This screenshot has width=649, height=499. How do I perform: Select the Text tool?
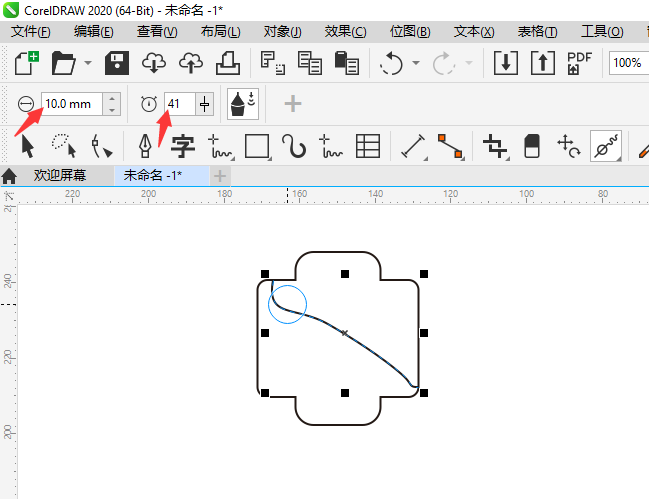pos(182,147)
